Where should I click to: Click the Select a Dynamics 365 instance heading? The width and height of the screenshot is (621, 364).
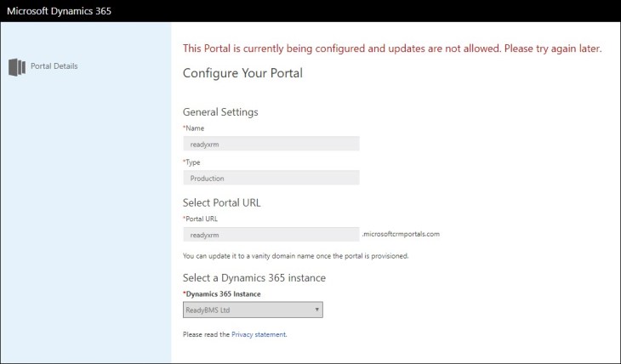pyautogui.click(x=254, y=278)
